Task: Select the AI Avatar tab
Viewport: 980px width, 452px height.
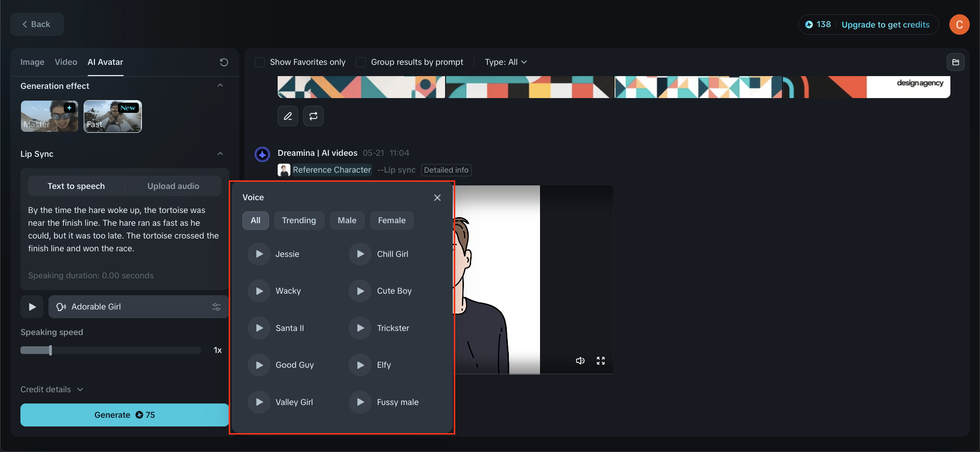Action: click(x=105, y=62)
